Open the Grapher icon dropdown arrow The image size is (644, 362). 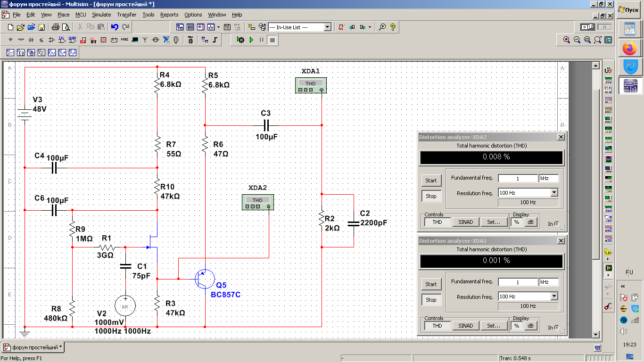pyautogui.click(x=218, y=27)
